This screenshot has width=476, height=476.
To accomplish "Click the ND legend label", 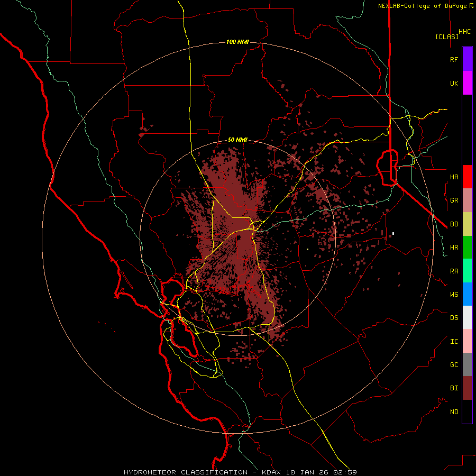I will coord(454,412).
